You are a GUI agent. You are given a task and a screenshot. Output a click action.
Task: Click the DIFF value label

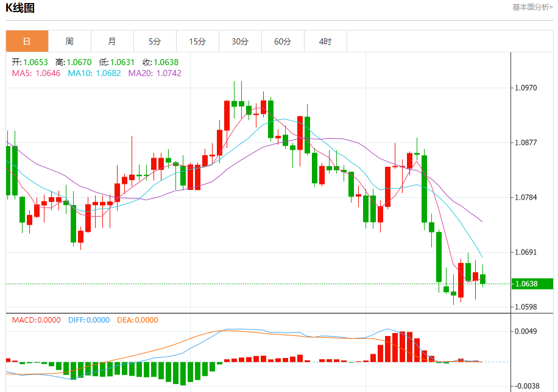(x=89, y=320)
